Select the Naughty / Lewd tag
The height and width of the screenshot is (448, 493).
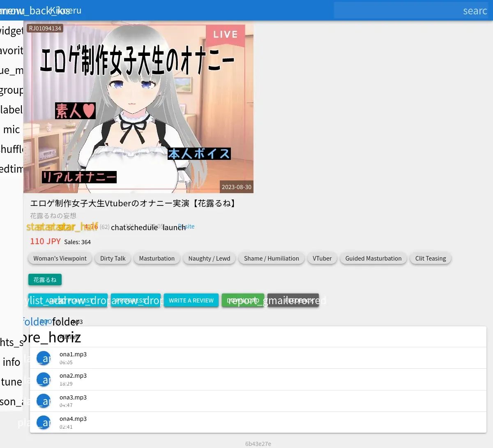(x=210, y=259)
